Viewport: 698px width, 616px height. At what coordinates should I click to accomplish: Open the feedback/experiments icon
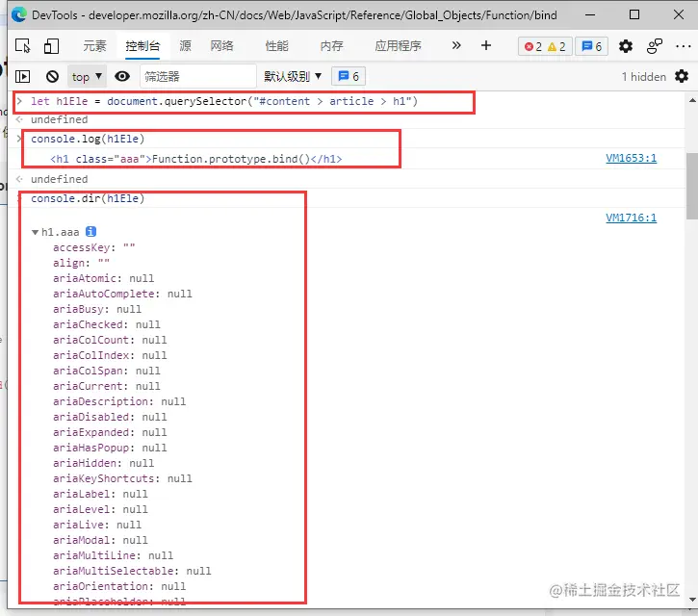click(x=655, y=46)
